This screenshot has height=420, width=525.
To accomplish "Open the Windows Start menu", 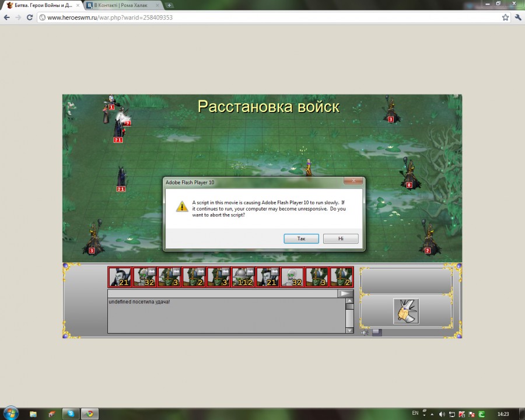I will coord(10,414).
